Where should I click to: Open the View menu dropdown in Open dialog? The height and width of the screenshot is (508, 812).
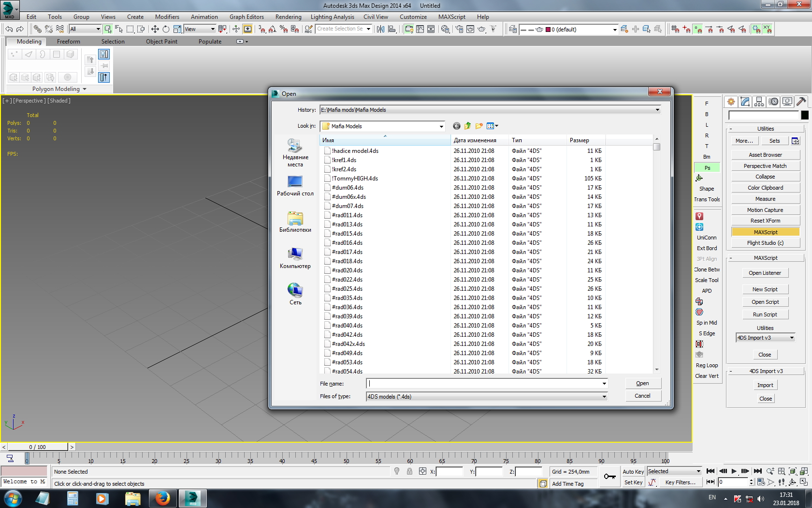click(x=493, y=126)
